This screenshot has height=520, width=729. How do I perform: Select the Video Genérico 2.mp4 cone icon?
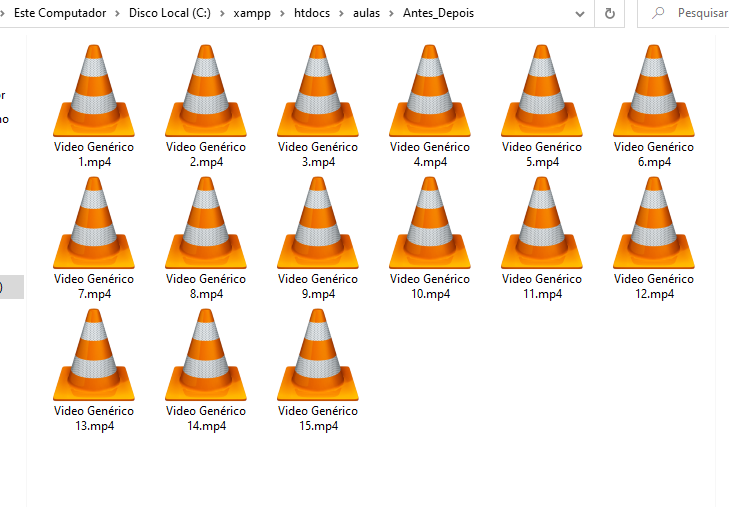pos(206,91)
